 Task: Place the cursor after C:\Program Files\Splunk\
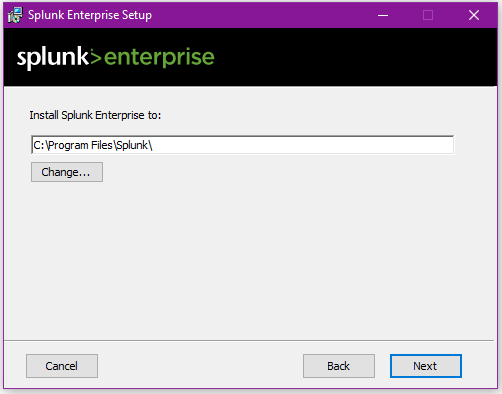[154, 145]
